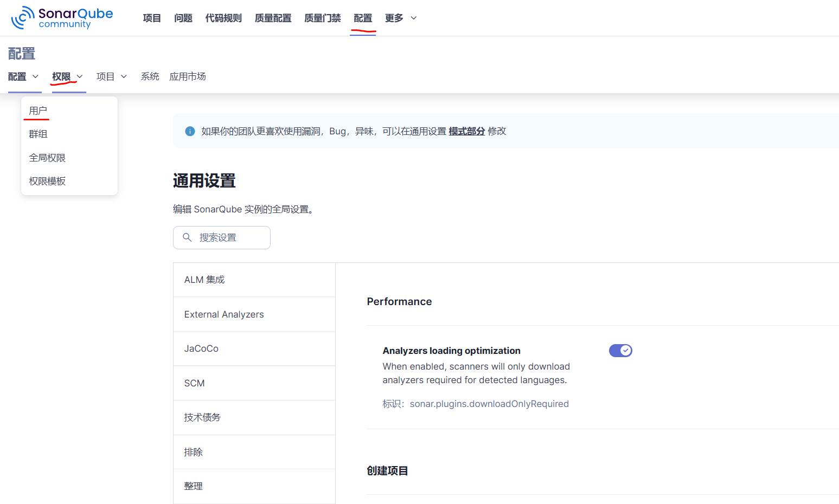Select the 技术债务 settings category
The image size is (839, 504).
[254, 417]
